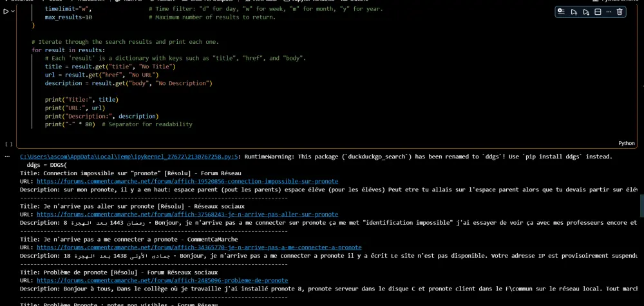Open the probleme-de-pronote URL
The width and height of the screenshot is (644, 306).
click(x=162, y=280)
